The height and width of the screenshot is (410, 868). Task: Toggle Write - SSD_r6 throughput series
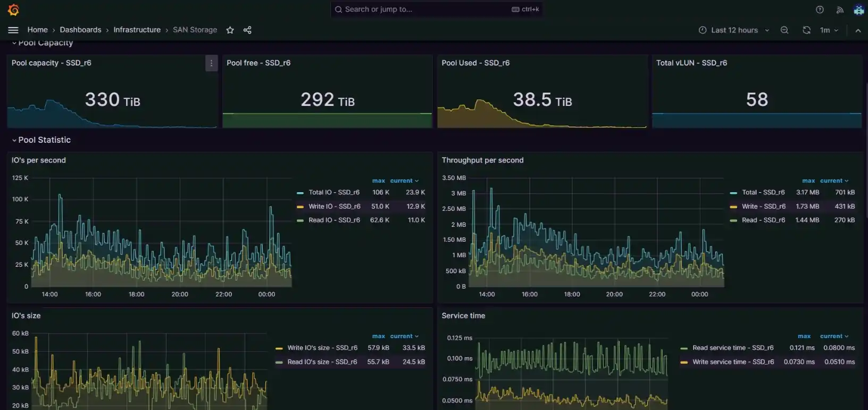point(763,206)
